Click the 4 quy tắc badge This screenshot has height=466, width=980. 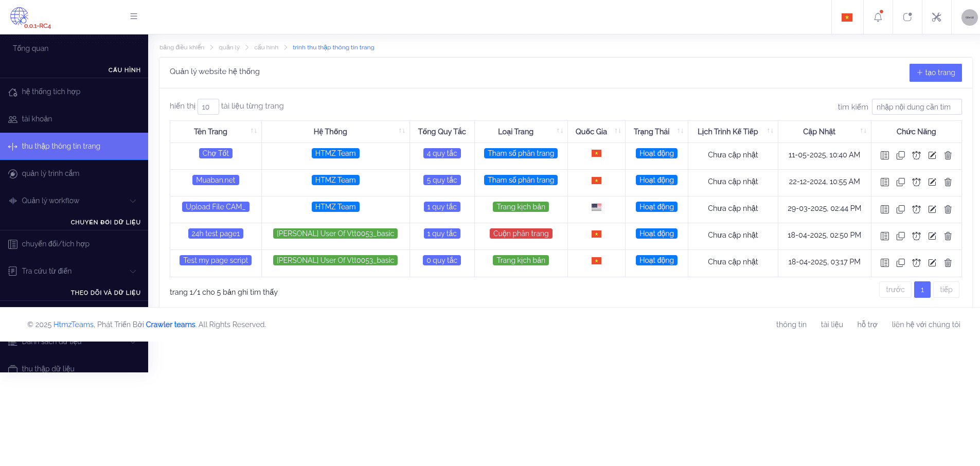pos(441,153)
